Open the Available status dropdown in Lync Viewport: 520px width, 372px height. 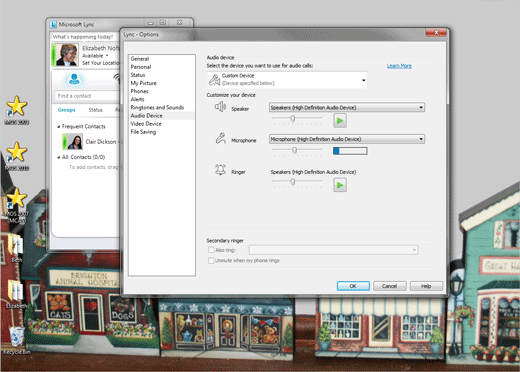point(95,56)
